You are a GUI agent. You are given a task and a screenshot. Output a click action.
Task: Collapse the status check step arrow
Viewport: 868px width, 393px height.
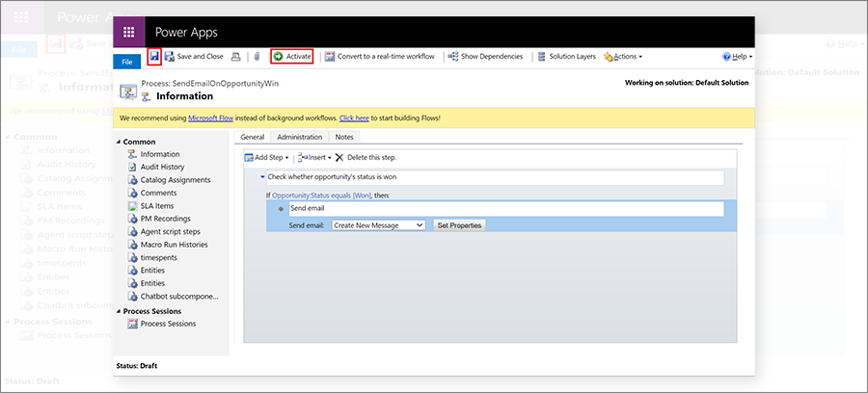click(262, 177)
